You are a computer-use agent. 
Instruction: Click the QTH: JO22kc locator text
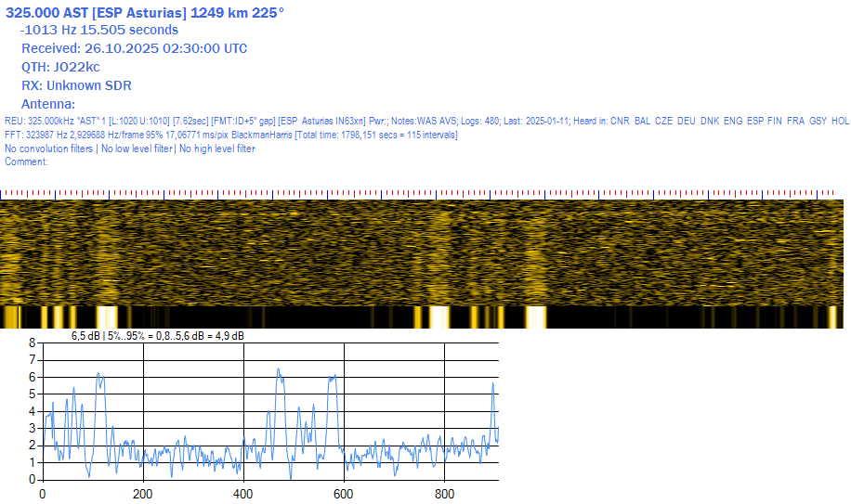pyautogui.click(x=60, y=68)
